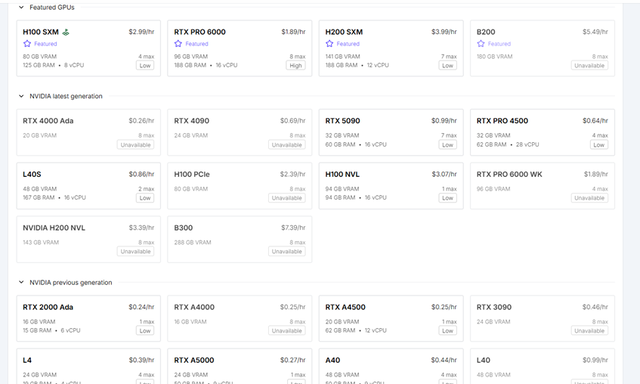Select the RTX PRO 4500 GPU card
Screen dimensions: 640x384
click(542, 132)
